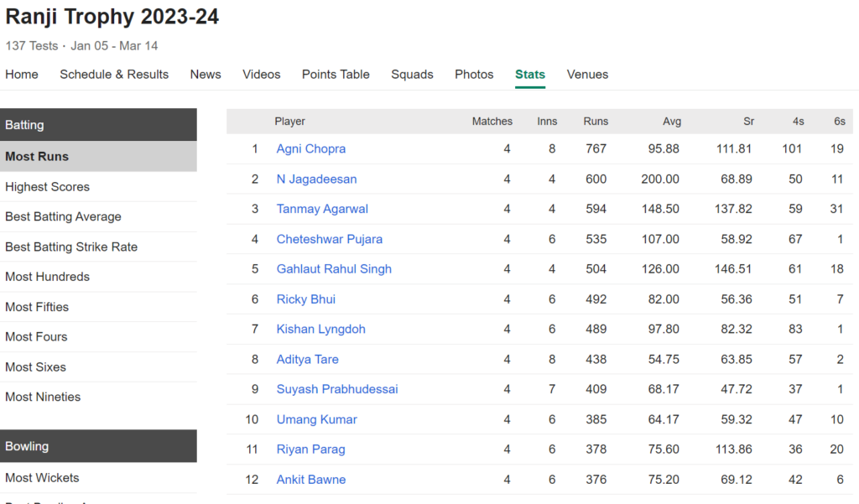Open Umang Kumar's player page
Image resolution: width=859 pixels, height=504 pixels.
[x=316, y=419]
